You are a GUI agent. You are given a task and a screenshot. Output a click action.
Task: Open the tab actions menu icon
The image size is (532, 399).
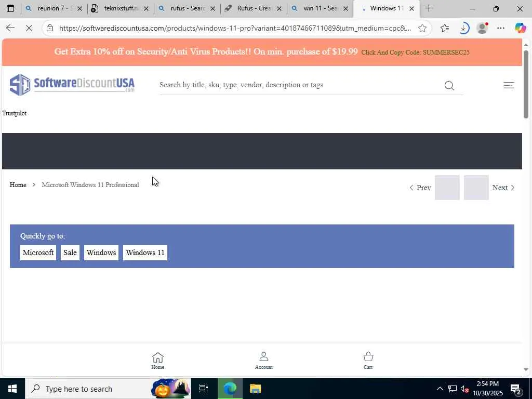[x=10, y=8]
